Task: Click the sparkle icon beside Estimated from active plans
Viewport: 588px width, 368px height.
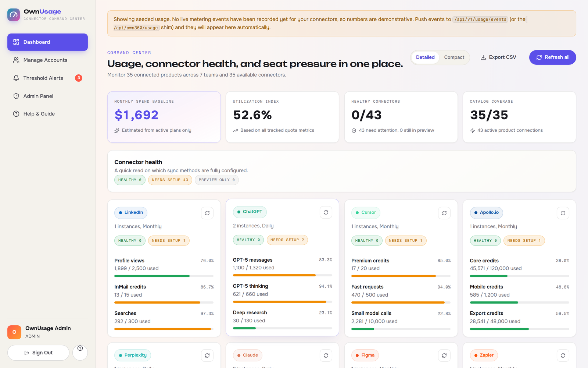Action: [x=117, y=130]
